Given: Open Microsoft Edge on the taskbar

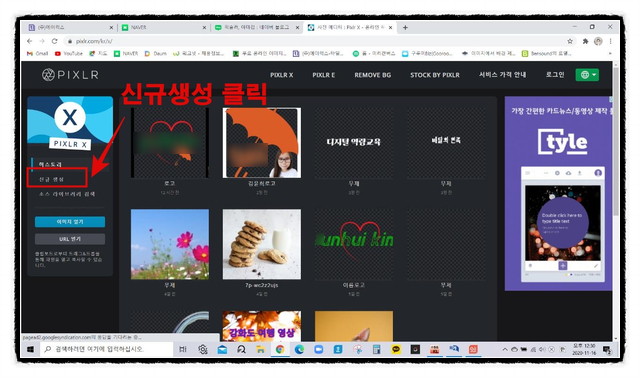Looking at the screenshot, I should (x=299, y=349).
